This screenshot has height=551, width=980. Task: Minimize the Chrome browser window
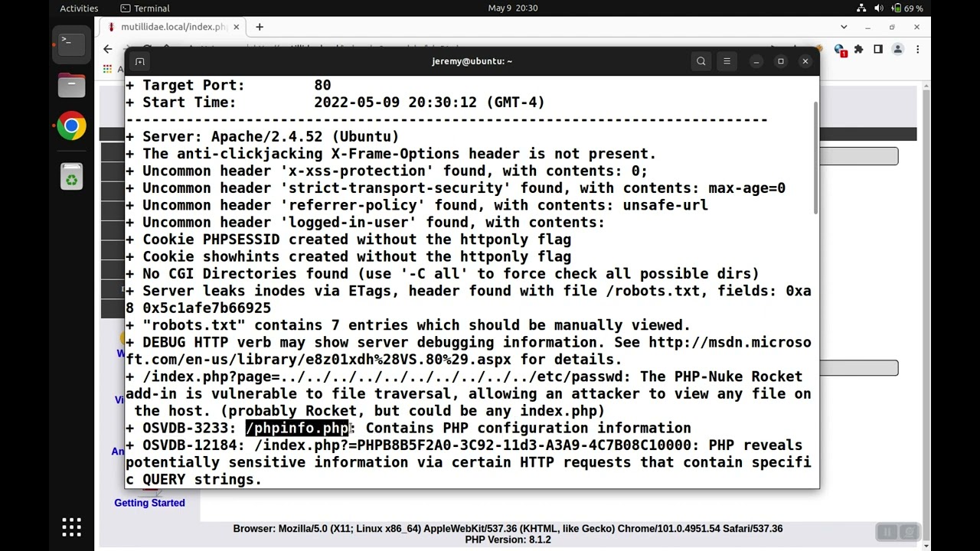(867, 28)
